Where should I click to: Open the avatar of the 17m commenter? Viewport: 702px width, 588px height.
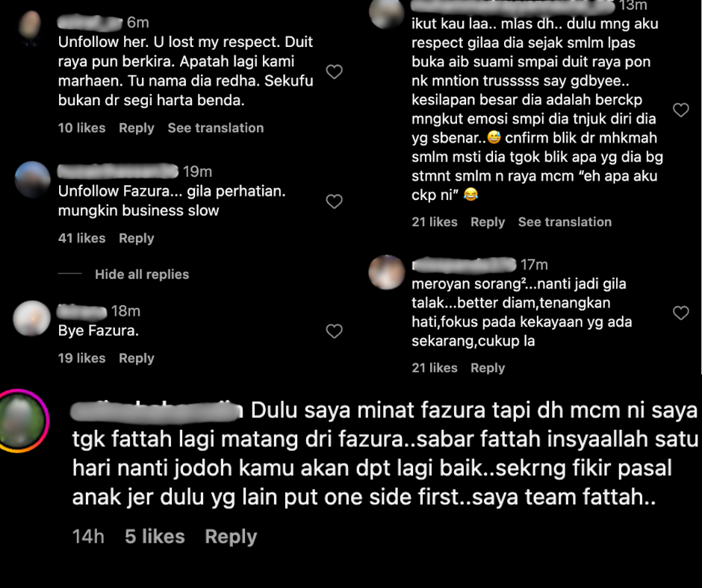tap(386, 272)
